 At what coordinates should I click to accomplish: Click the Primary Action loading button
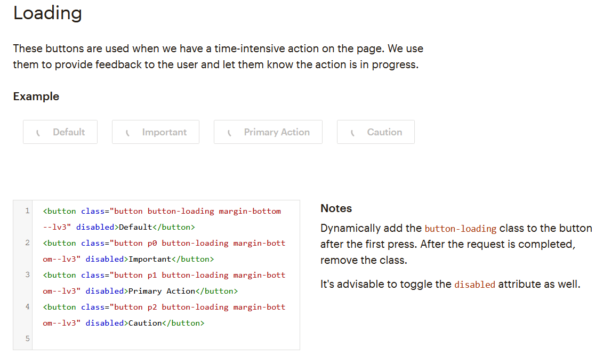pos(268,132)
